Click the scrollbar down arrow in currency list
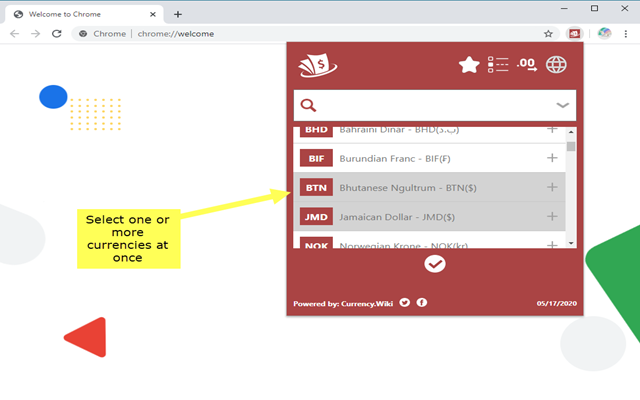The image size is (640, 400). click(571, 243)
